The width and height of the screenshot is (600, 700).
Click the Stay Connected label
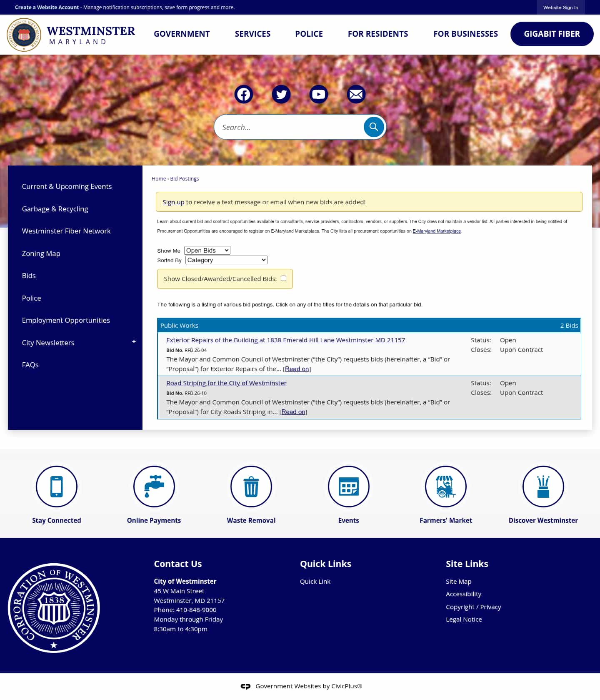coord(57,520)
